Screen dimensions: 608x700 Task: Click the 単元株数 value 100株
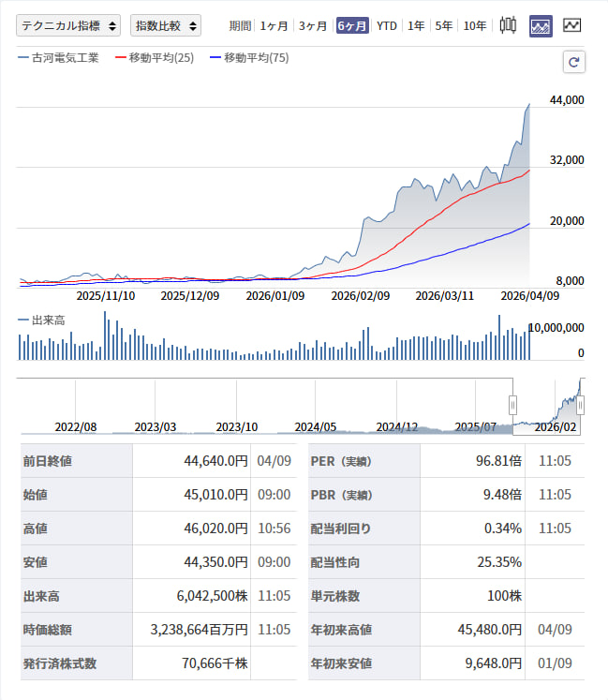click(x=504, y=596)
